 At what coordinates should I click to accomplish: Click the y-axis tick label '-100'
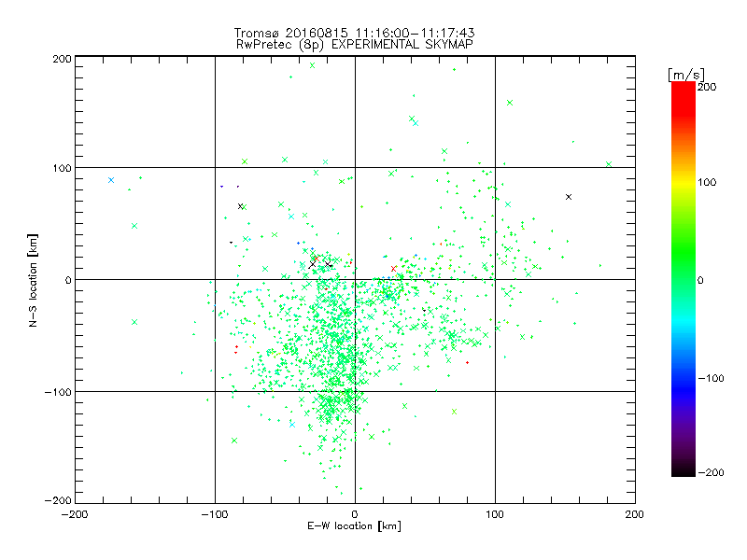[x=58, y=392]
